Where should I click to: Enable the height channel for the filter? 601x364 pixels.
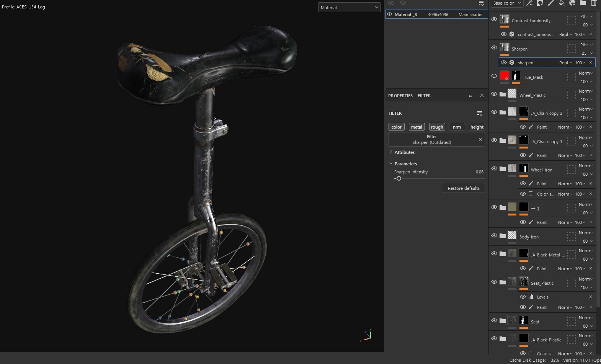pos(477,127)
